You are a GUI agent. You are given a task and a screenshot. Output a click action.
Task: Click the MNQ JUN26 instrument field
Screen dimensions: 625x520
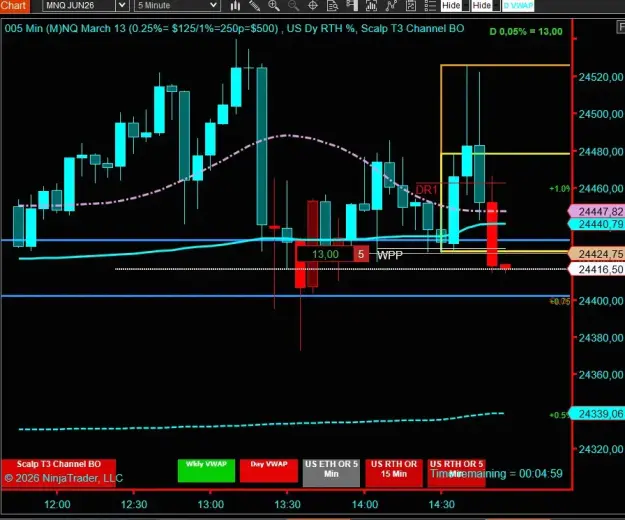point(79,6)
